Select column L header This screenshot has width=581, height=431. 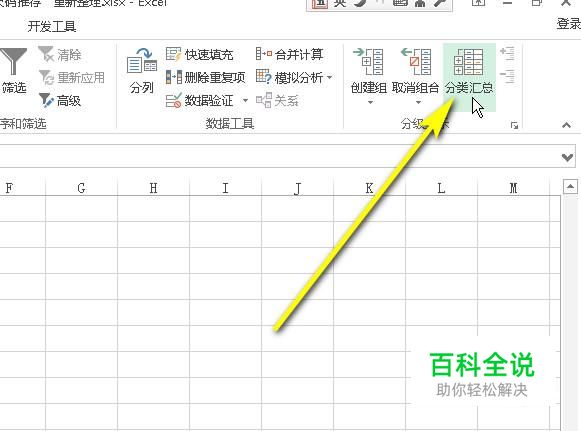[x=441, y=188]
